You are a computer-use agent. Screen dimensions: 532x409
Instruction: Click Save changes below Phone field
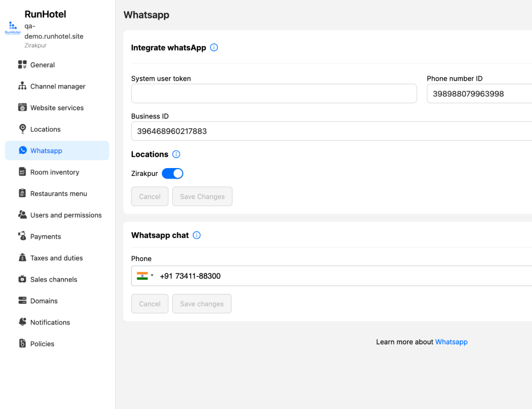(202, 304)
